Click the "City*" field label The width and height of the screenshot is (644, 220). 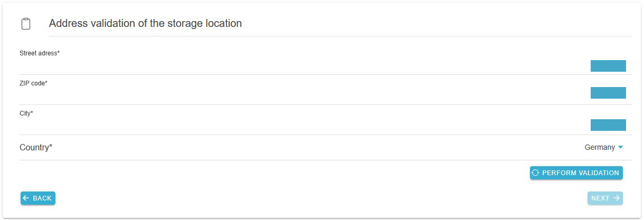(26, 113)
